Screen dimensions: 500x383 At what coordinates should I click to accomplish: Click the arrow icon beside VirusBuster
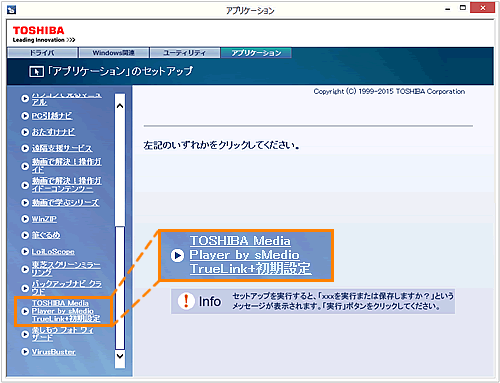coord(25,352)
